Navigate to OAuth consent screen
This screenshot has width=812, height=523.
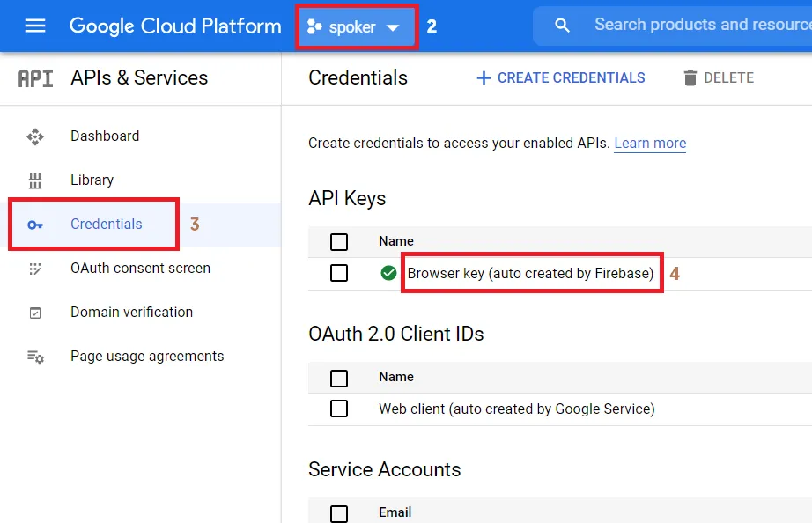click(139, 269)
